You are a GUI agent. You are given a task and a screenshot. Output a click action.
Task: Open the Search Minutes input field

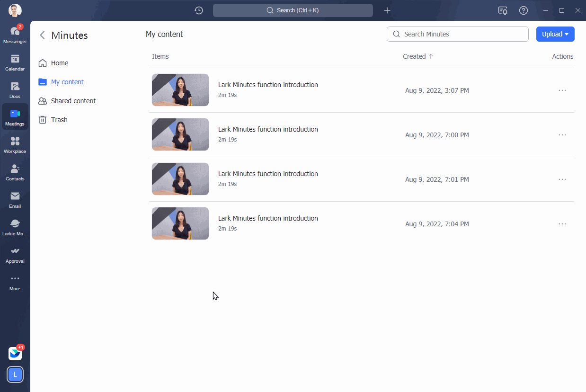457,34
